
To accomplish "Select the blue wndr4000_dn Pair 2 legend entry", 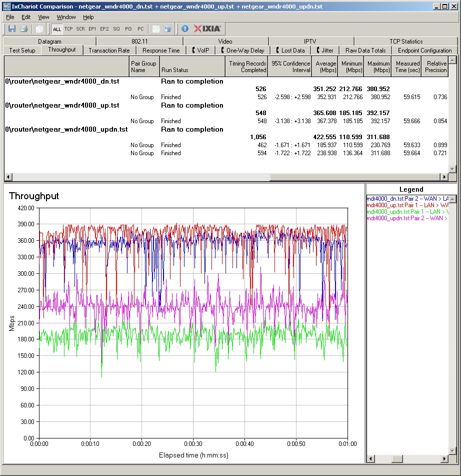I will pos(407,199).
